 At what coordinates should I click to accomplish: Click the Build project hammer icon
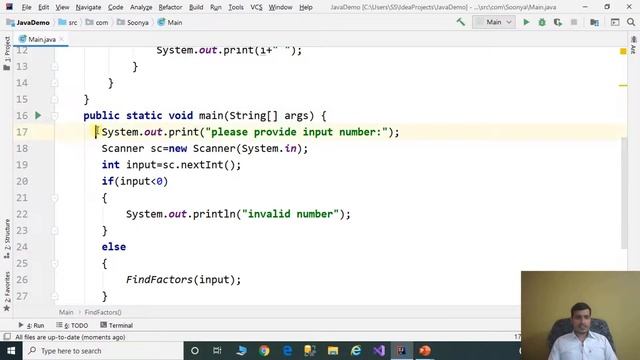pyautogui.click(x=461, y=22)
